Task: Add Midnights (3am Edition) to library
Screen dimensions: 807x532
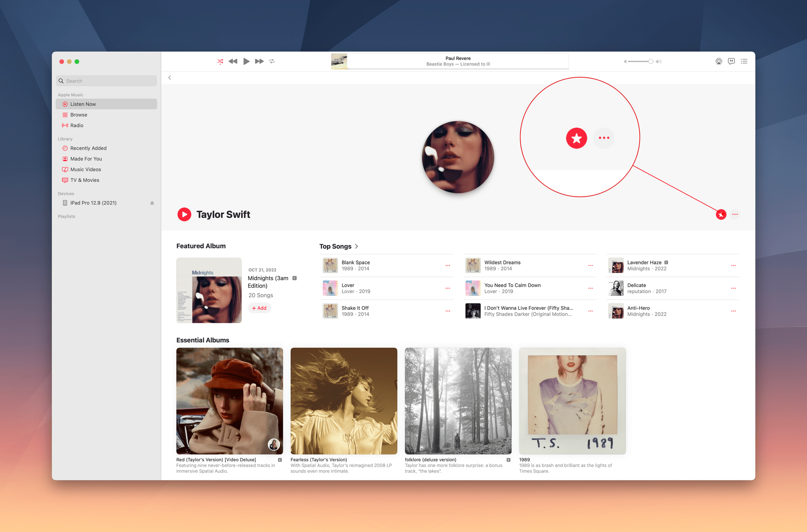Action: (x=259, y=308)
